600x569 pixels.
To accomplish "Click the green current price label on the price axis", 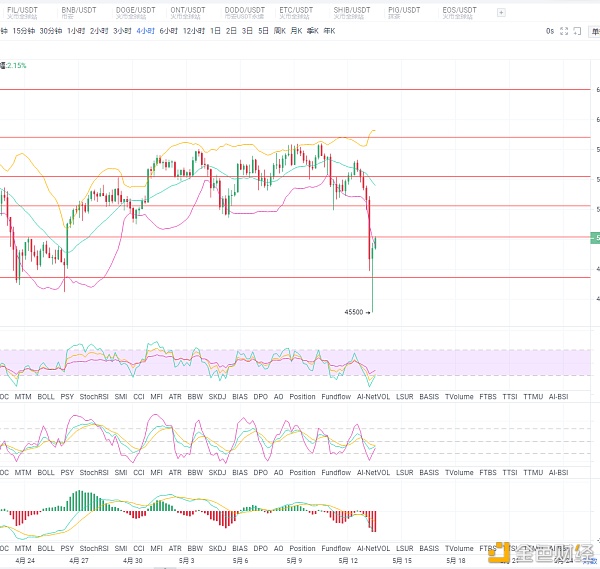I will tap(596, 237).
